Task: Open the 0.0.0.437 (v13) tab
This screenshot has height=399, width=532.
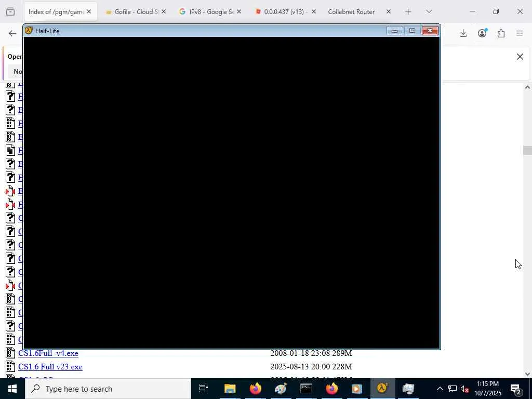Action: (x=285, y=12)
